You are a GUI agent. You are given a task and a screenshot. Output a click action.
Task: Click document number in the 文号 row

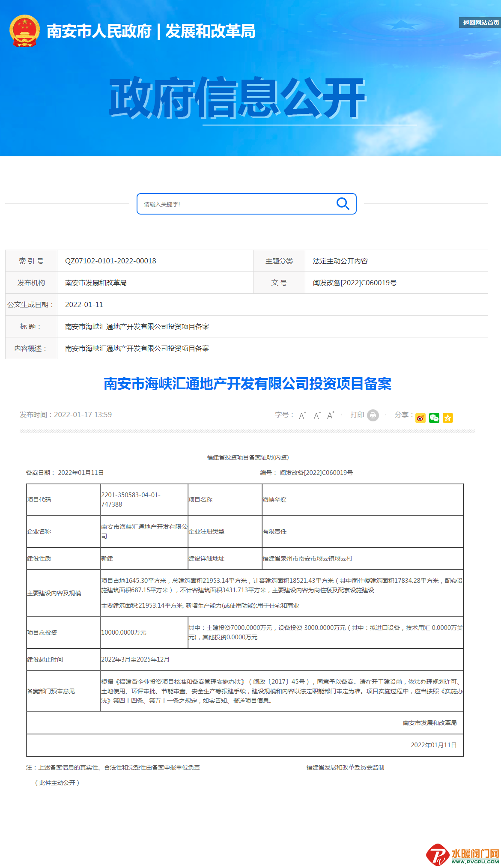(355, 283)
